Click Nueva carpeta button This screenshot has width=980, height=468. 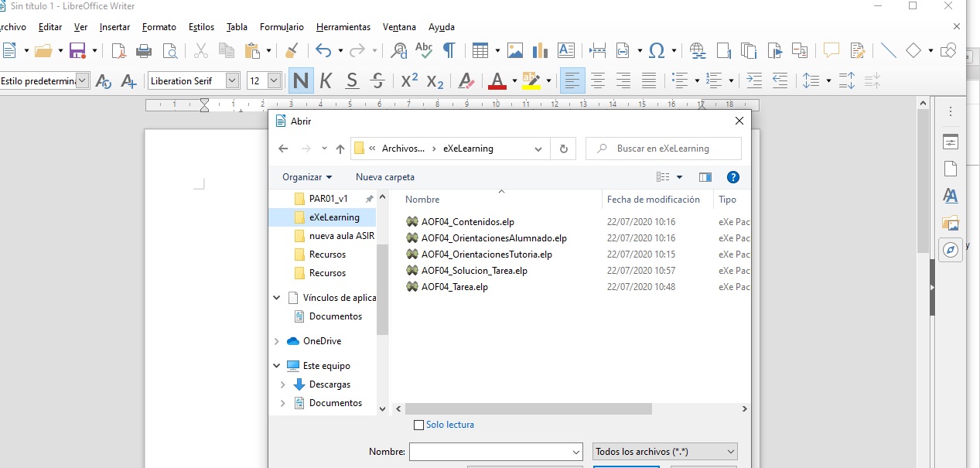pyautogui.click(x=385, y=177)
